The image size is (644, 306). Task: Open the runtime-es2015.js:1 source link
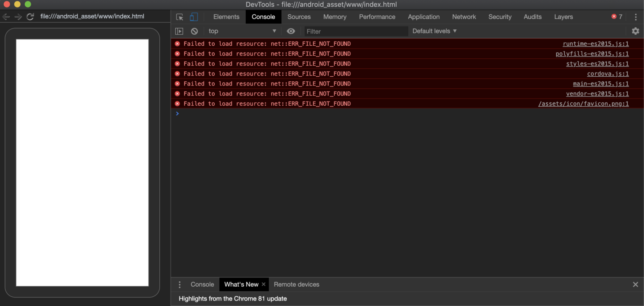(x=595, y=44)
